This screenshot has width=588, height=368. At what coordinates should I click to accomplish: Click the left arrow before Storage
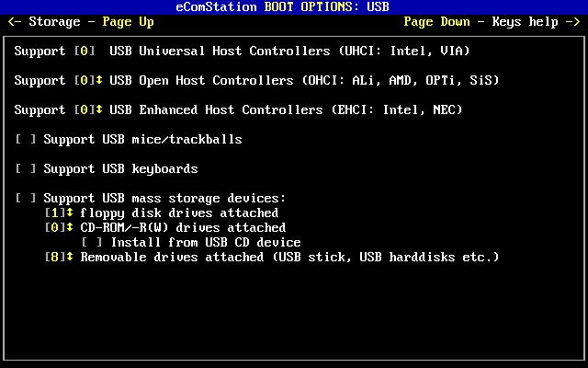(15, 22)
